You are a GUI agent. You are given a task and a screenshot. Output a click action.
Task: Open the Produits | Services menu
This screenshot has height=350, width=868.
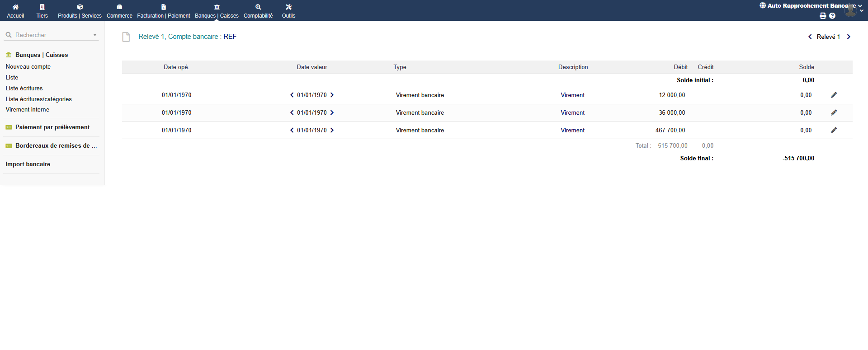point(80,11)
